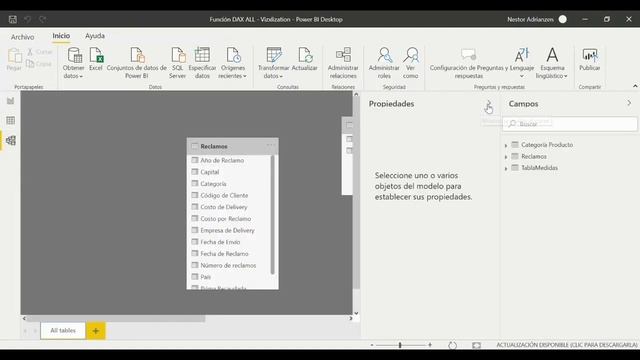
Task: Click the Reclamos table card scrollbar
Action: coord(273,215)
